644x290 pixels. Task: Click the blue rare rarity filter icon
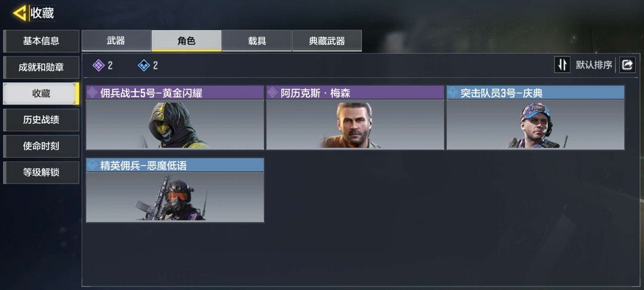(x=144, y=65)
